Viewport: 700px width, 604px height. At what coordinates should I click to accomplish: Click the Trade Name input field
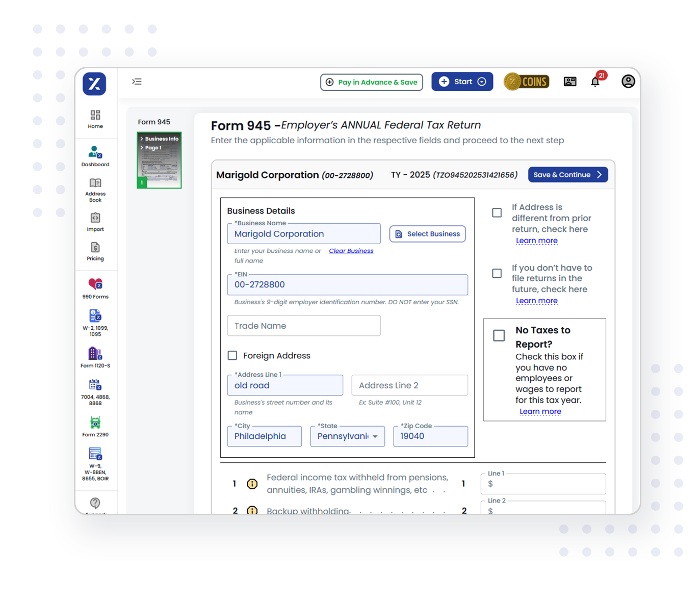(x=304, y=326)
